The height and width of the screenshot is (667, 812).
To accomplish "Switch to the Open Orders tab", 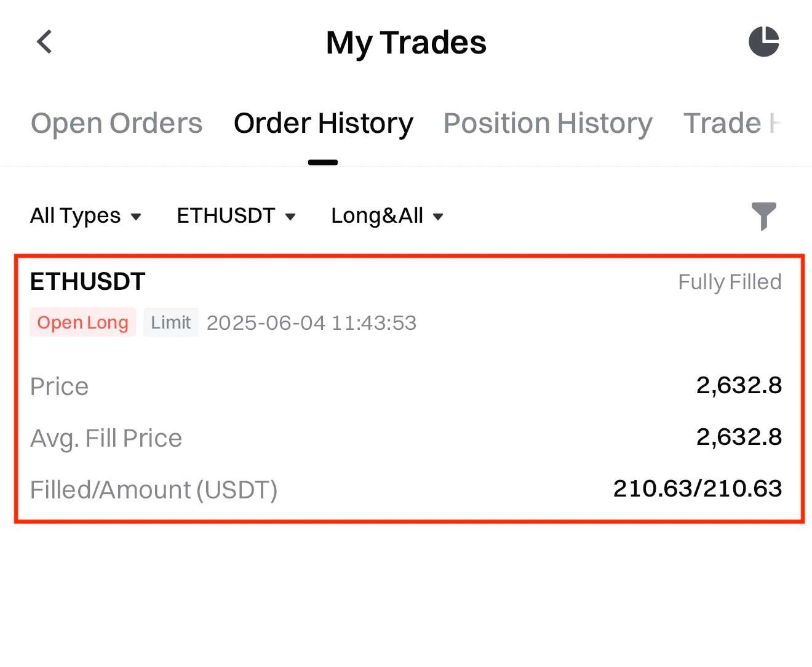I will [x=116, y=123].
